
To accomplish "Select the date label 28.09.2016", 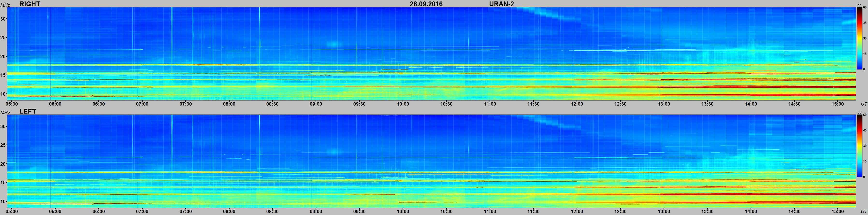I will [426, 4].
